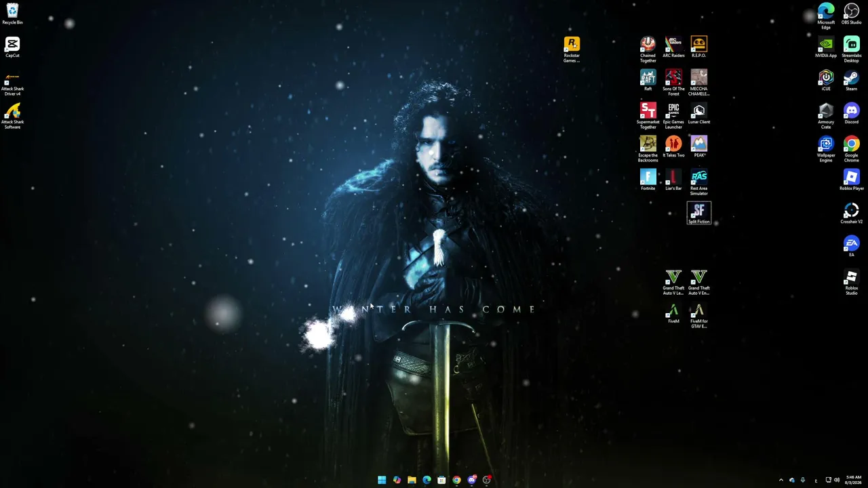Image resolution: width=868 pixels, height=488 pixels.
Task: Select the Attack Shark Software shortcut
Action: 12,116
